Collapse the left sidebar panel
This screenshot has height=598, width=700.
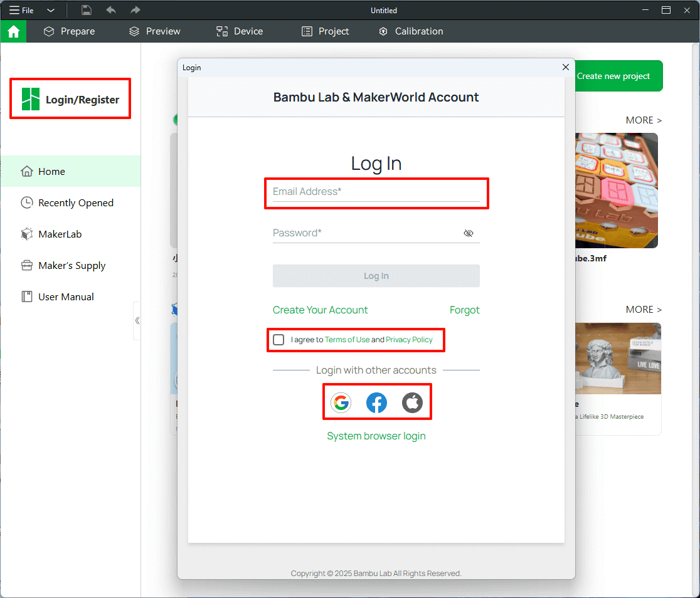coord(137,320)
